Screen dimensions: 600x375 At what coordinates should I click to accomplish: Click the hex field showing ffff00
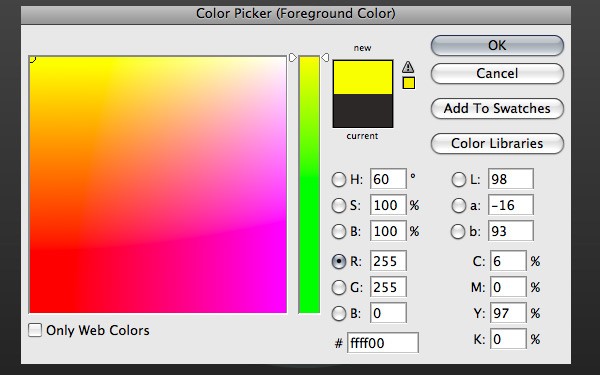[383, 342]
